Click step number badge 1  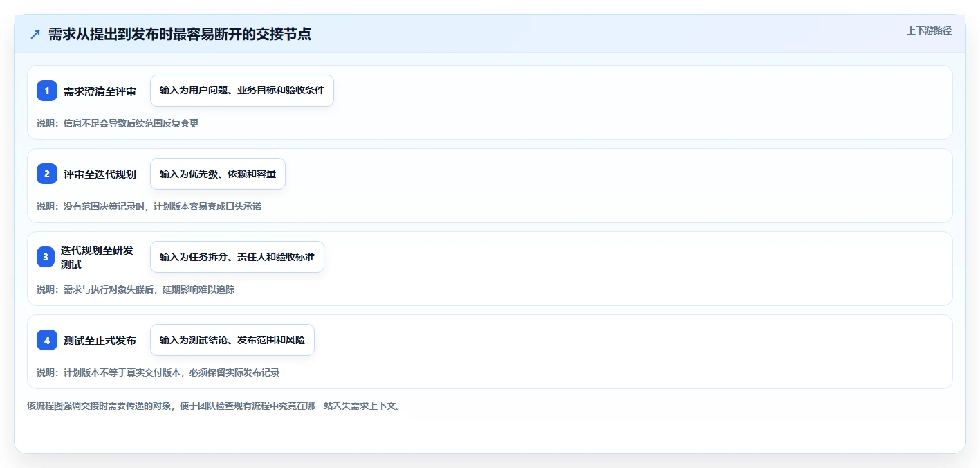tap(47, 91)
